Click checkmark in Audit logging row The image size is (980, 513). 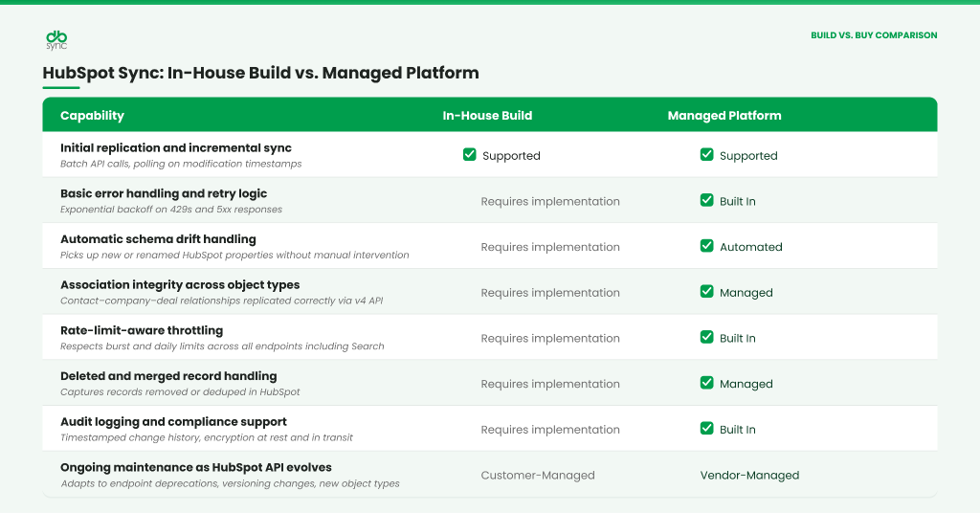[707, 428]
